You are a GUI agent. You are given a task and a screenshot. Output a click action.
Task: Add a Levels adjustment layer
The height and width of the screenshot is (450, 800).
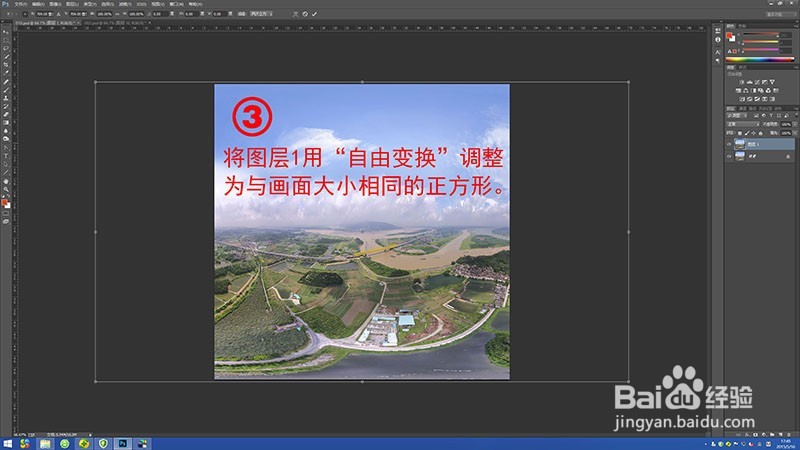pos(749,82)
